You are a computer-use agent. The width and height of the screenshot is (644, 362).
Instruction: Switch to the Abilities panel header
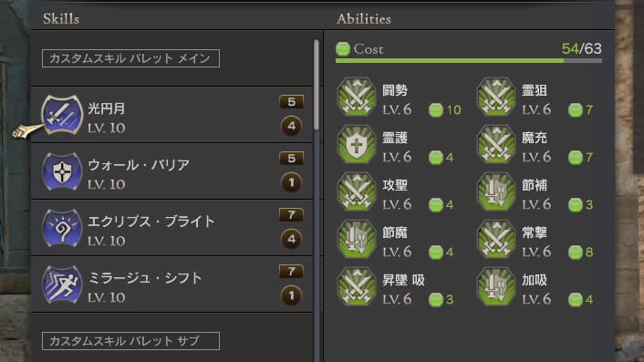[x=364, y=19]
